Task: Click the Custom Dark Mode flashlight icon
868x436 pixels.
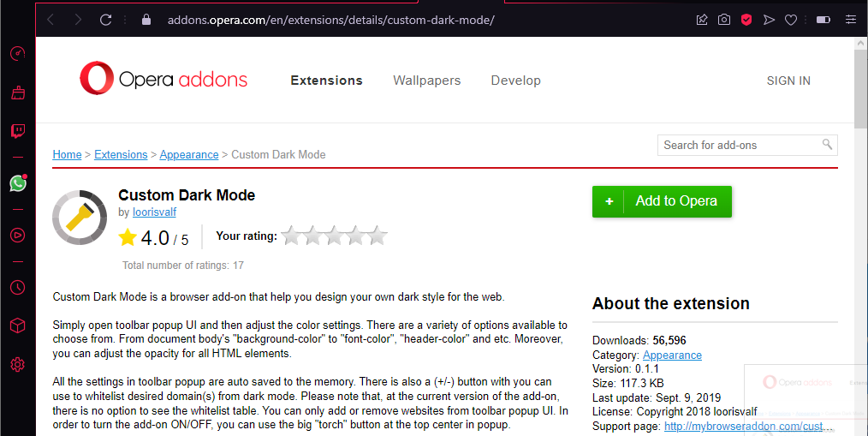Action: pyautogui.click(x=80, y=218)
